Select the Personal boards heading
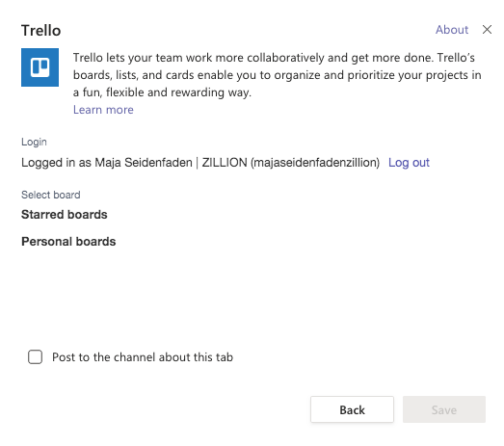This screenshot has width=504, height=446. pos(68,242)
